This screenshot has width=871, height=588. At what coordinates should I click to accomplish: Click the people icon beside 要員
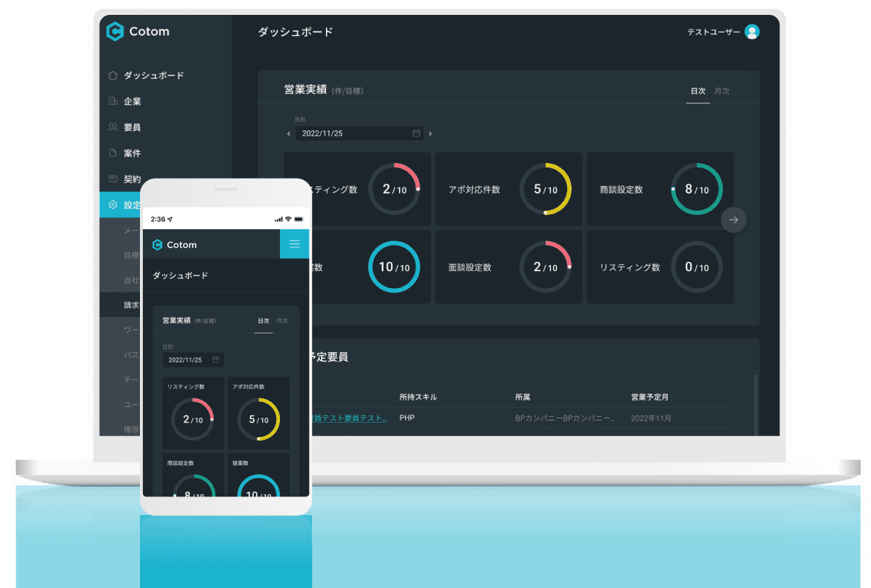click(x=112, y=127)
